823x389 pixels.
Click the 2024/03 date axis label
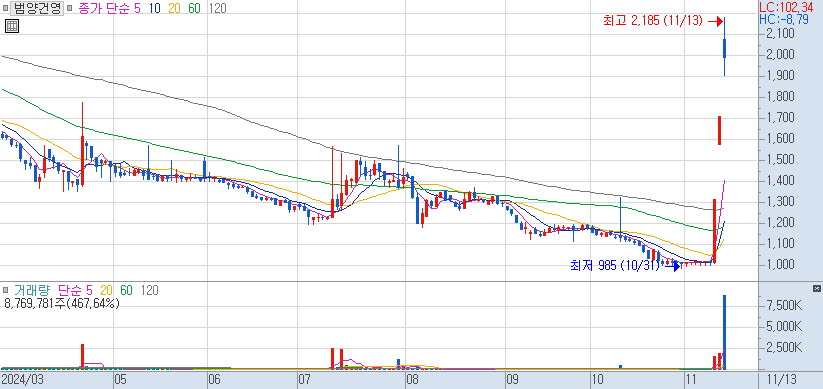(x=22, y=379)
